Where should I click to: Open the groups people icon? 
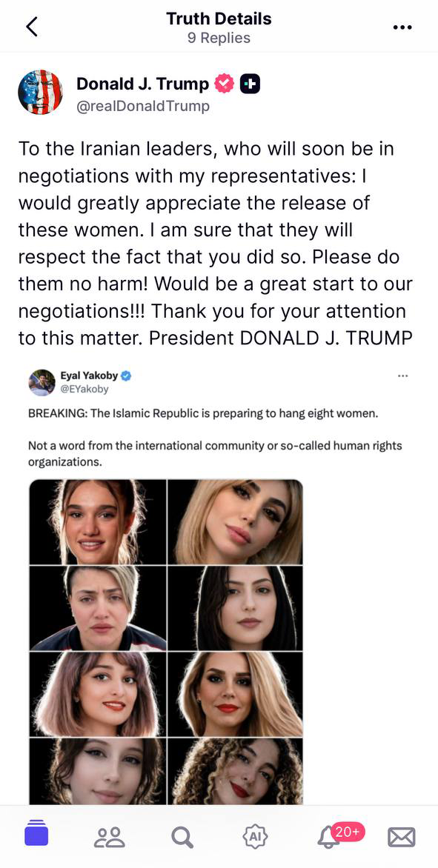tap(109, 837)
